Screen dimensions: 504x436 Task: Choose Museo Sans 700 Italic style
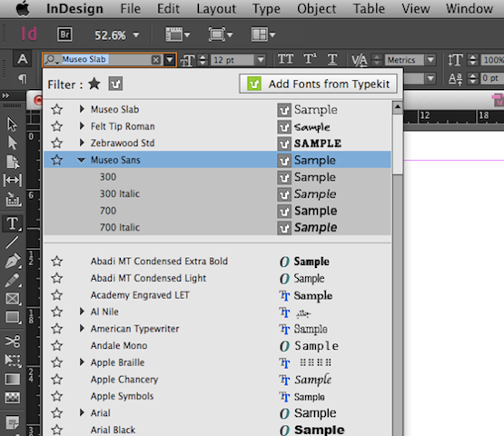click(217, 227)
